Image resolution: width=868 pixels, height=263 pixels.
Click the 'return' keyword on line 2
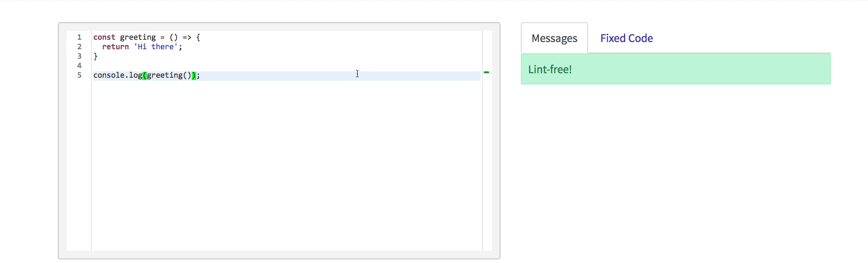point(115,47)
